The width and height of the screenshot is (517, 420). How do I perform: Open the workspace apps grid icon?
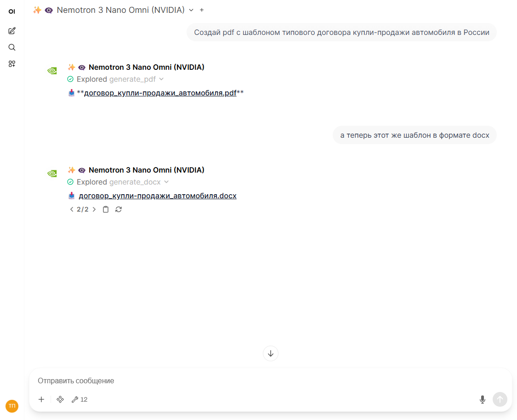12,64
